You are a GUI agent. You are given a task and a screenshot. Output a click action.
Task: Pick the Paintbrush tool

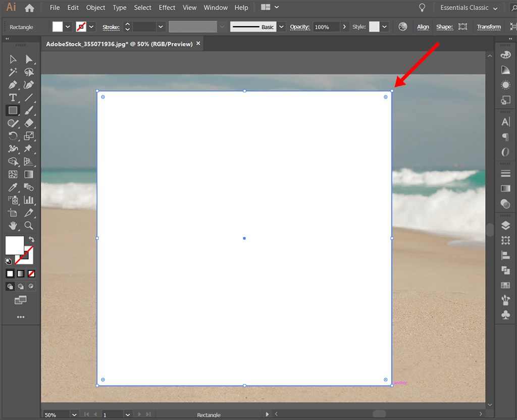[29, 111]
